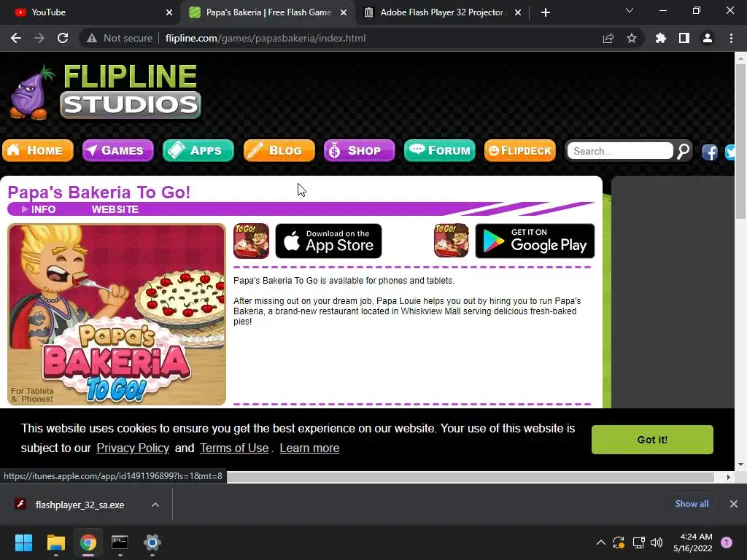This screenshot has height=560, width=747.
Task: Click Download on the App Store badge
Action: (x=329, y=241)
